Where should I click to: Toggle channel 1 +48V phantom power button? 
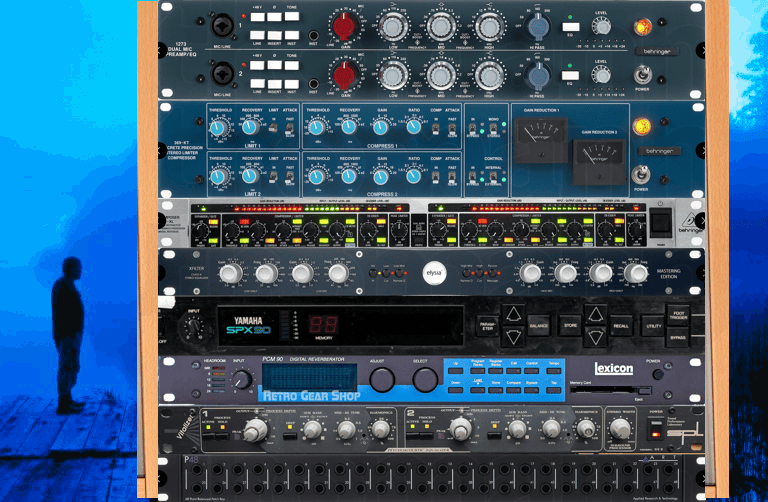258,17
